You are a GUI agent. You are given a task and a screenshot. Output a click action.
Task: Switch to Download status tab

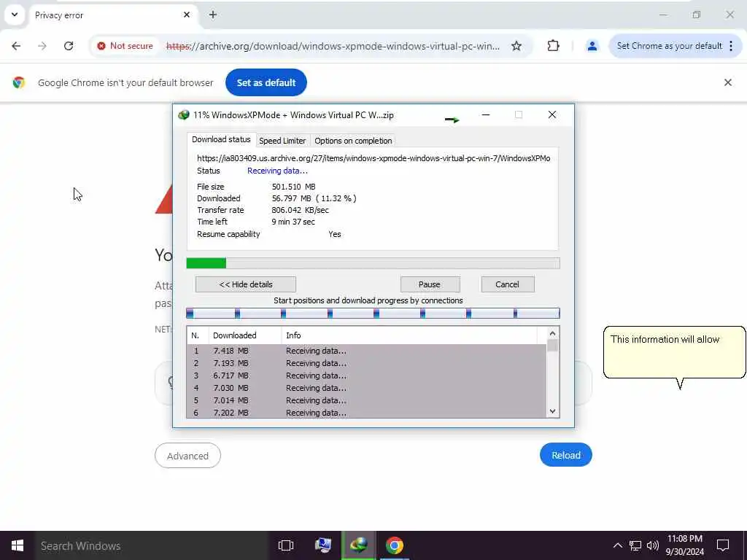click(x=221, y=139)
